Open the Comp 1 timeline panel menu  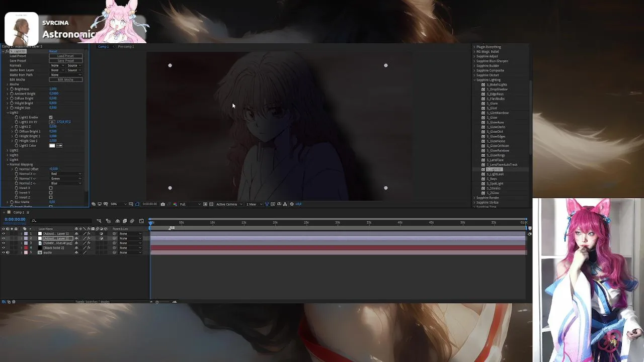tap(28, 212)
